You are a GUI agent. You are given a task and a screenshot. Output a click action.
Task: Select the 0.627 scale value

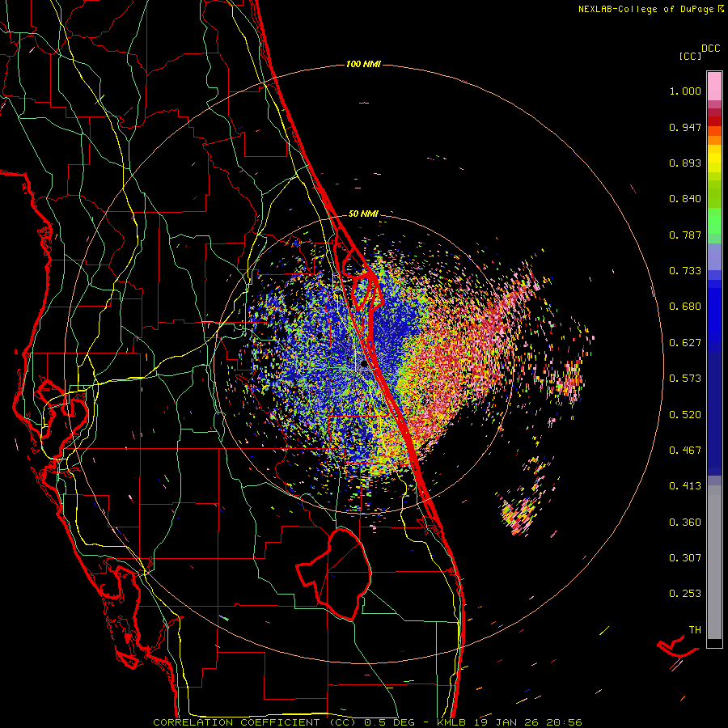pyautogui.click(x=685, y=343)
